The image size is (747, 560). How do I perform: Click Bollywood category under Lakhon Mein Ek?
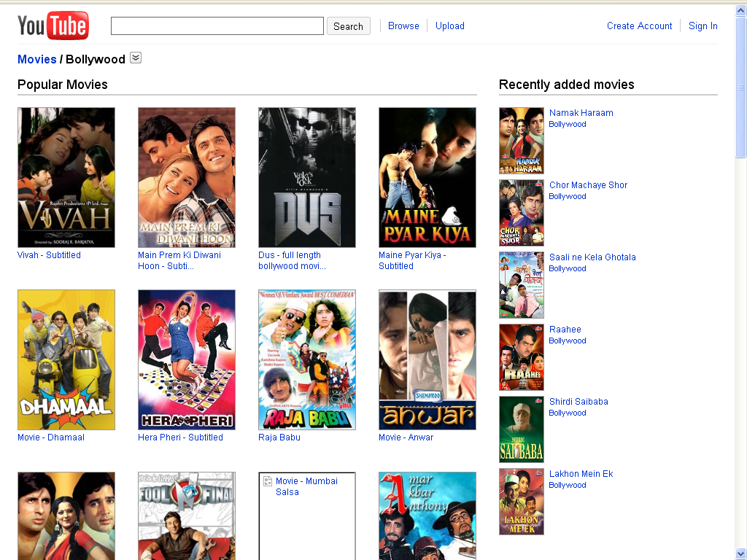[x=568, y=485]
